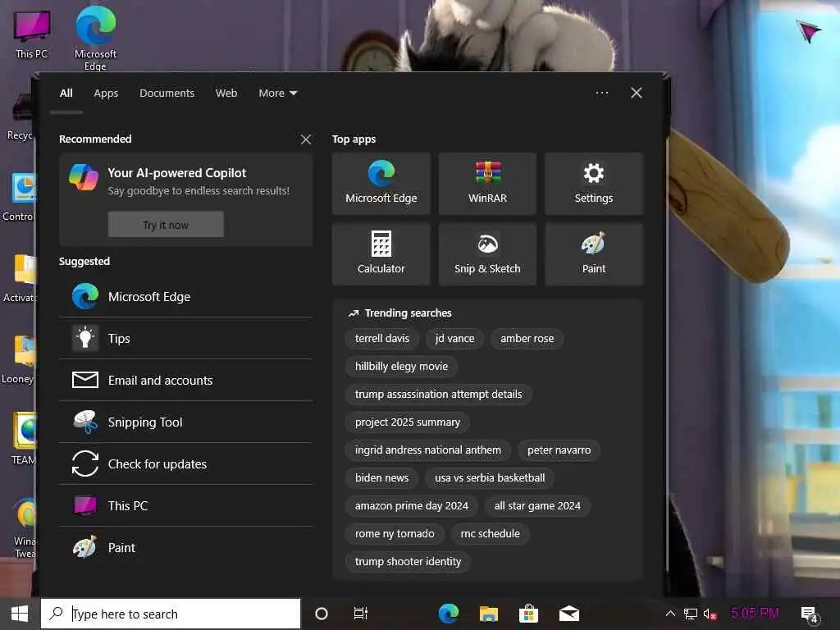Click the Copilot logo in Recommended card
The height and width of the screenshot is (630, 840).
[x=84, y=177]
